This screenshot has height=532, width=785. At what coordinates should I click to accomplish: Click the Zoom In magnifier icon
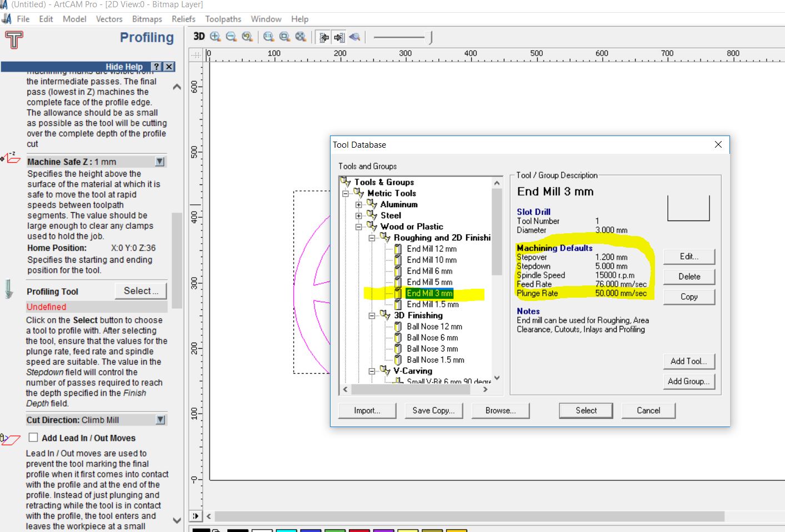pos(216,37)
